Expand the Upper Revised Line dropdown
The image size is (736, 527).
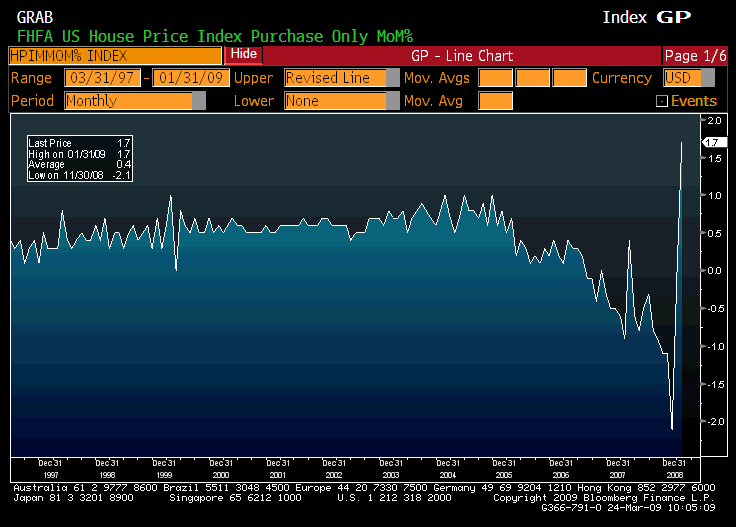click(392, 78)
